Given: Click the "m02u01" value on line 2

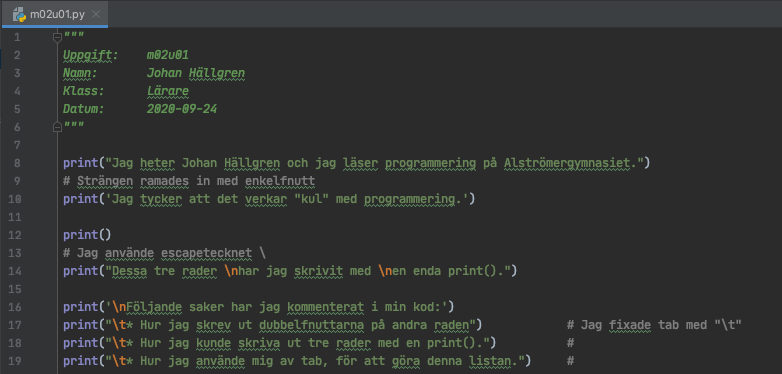Looking at the screenshot, I should click(168, 55).
